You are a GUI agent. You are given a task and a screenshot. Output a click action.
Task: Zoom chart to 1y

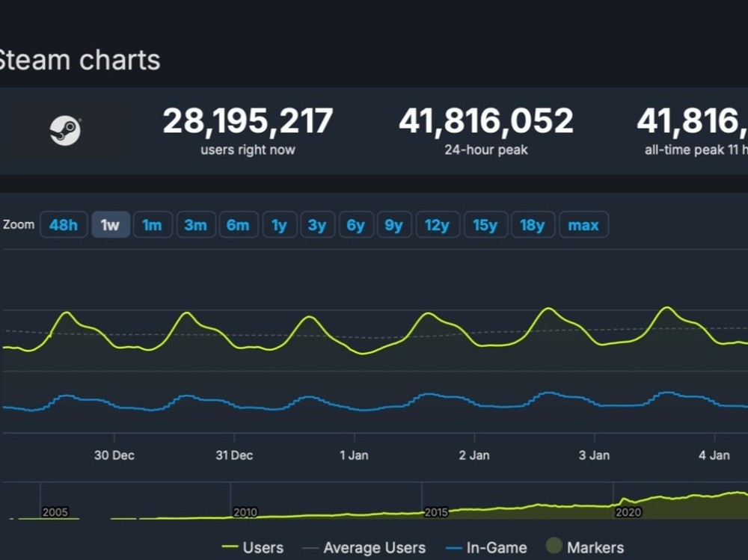point(279,225)
